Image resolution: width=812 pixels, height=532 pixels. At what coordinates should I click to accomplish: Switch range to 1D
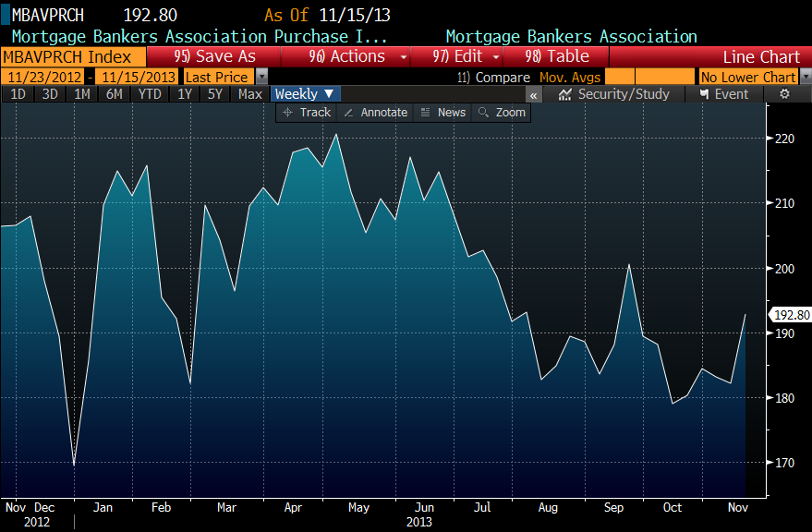tap(18, 94)
